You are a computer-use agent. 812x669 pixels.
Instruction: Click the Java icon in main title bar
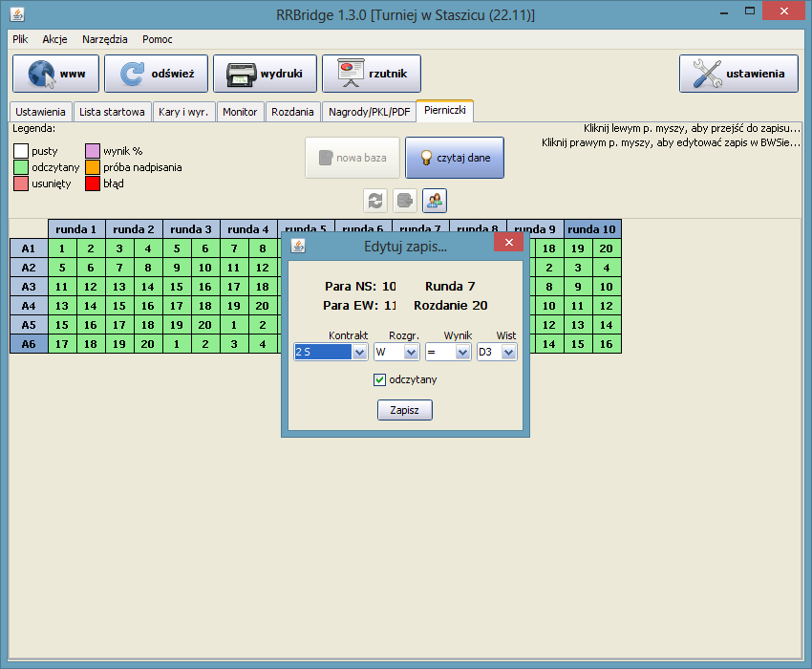(16, 14)
